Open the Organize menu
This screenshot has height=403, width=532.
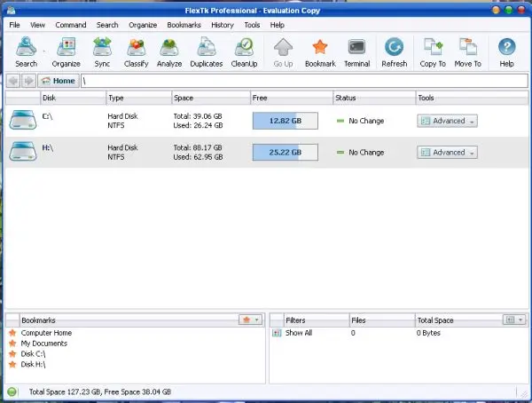tap(143, 25)
